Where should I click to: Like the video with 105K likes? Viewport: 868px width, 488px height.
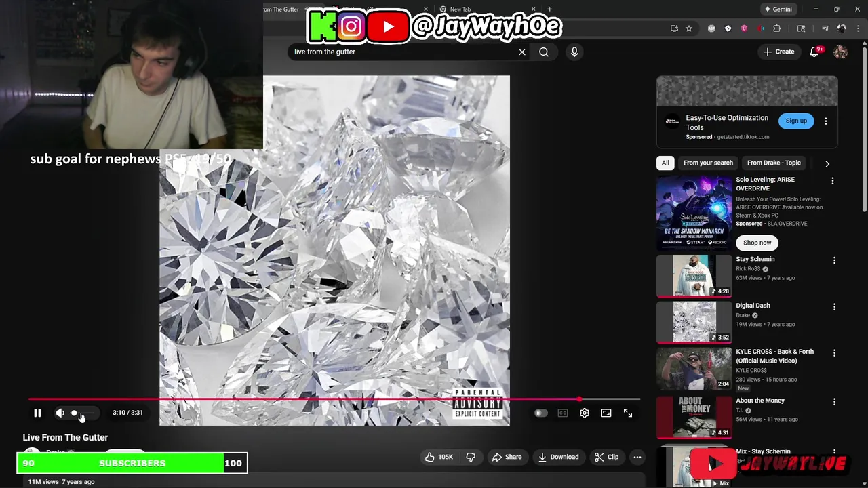[439, 457]
